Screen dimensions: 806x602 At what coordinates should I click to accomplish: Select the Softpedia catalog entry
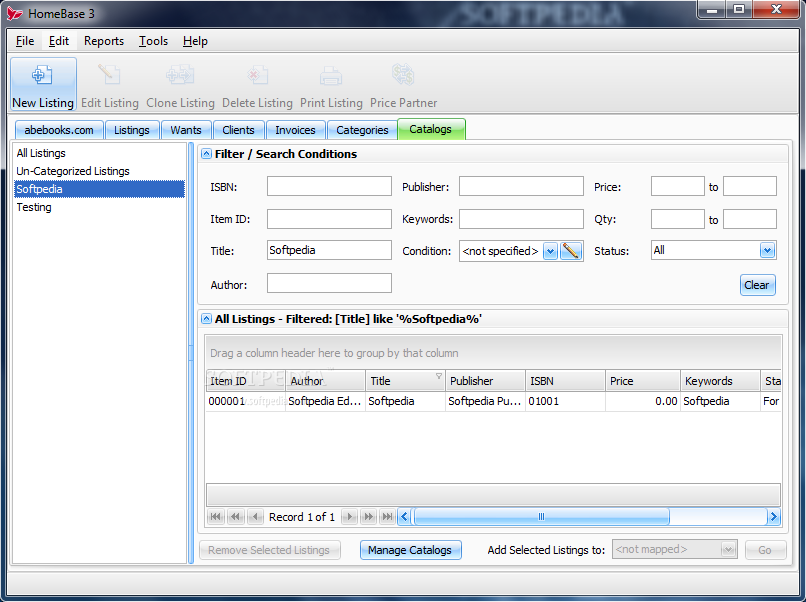[99, 189]
